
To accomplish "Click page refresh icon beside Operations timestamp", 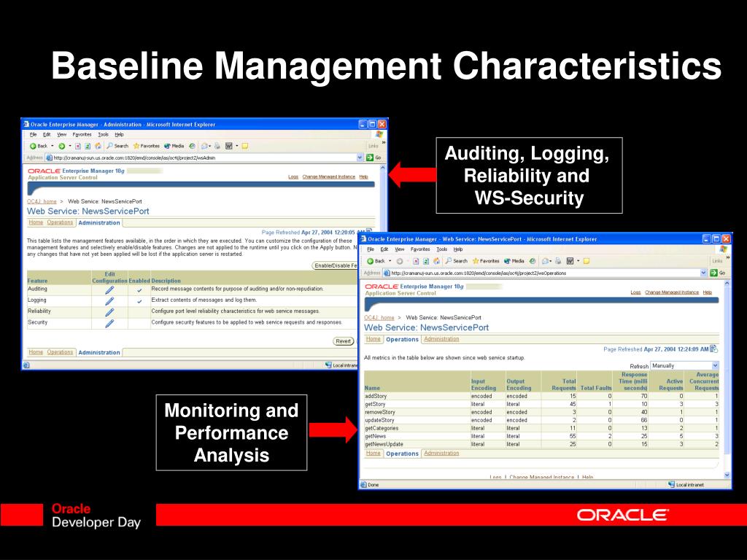I will [x=713, y=349].
